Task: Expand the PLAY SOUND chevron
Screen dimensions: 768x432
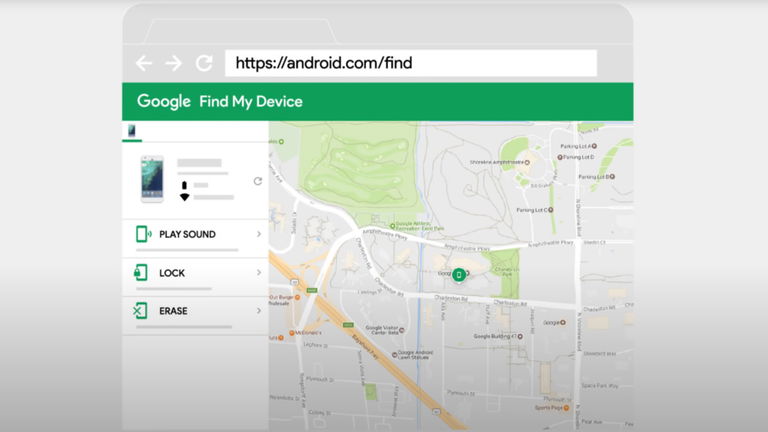Action: (x=259, y=234)
